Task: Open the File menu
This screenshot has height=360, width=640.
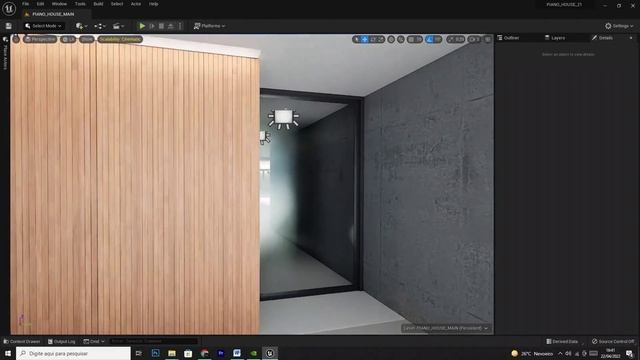Action: [25, 4]
